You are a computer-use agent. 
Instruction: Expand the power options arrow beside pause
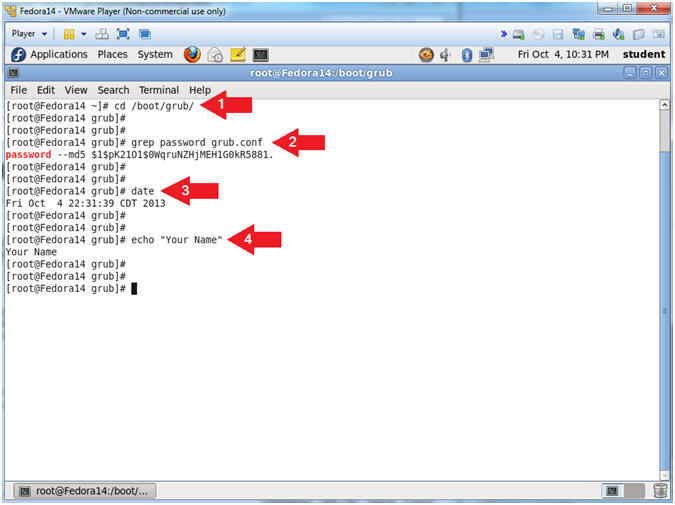point(84,34)
